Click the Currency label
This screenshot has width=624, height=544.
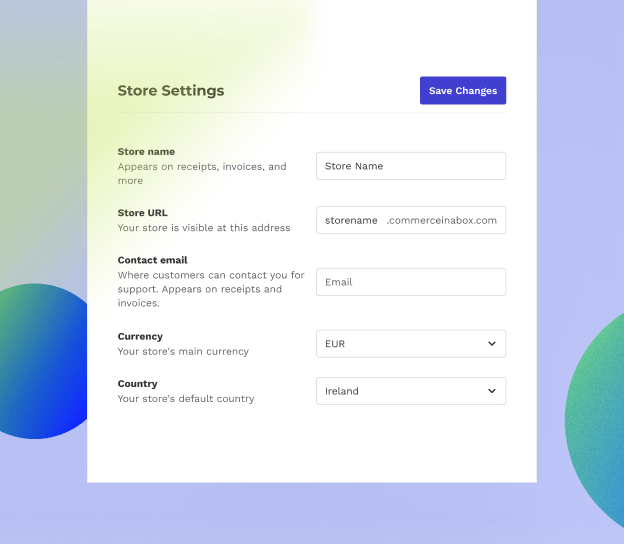click(140, 337)
